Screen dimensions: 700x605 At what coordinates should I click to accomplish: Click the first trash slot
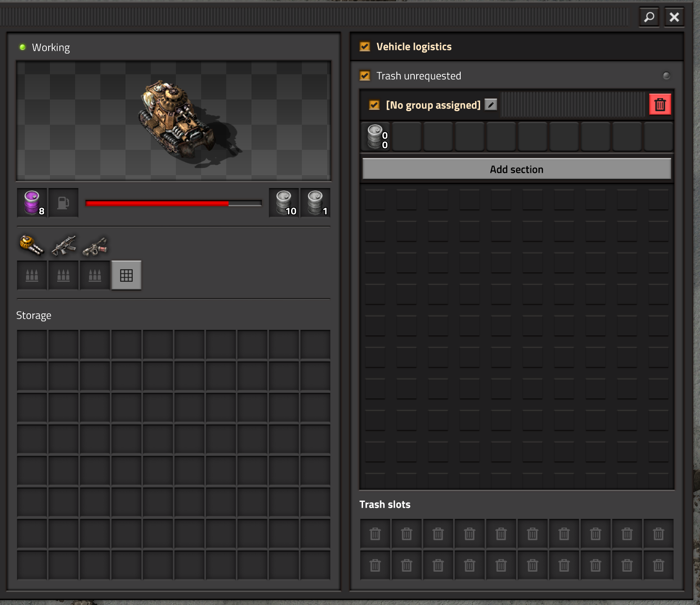tap(375, 534)
